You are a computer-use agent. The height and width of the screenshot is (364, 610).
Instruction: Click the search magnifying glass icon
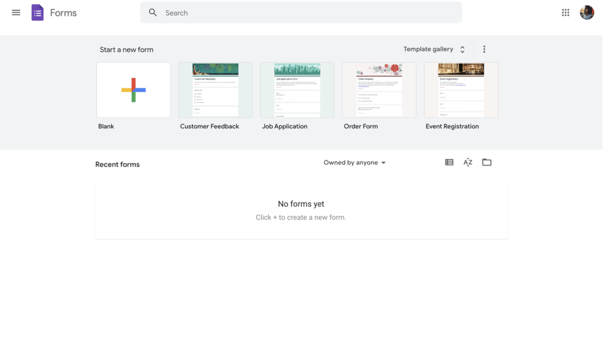152,12
